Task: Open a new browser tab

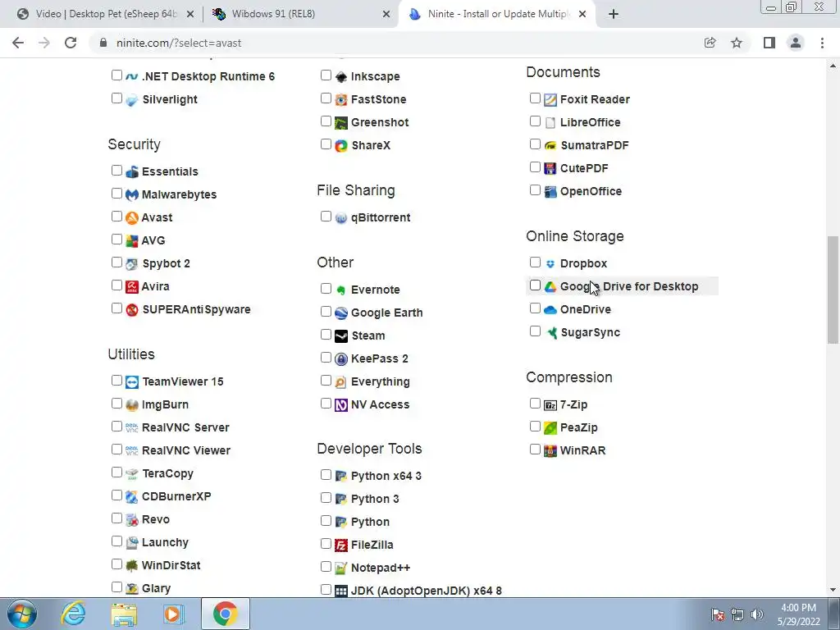Action: (x=614, y=15)
